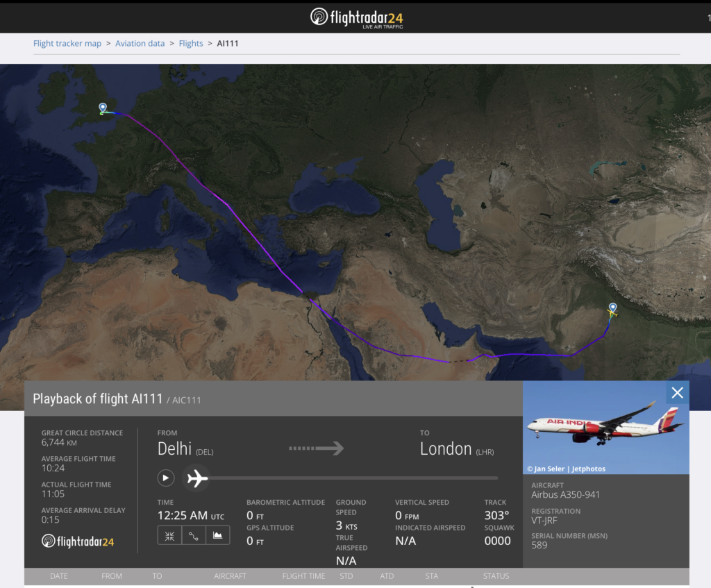Click the STATUS column header
The width and height of the screenshot is (711, 588).
[495, 576]
